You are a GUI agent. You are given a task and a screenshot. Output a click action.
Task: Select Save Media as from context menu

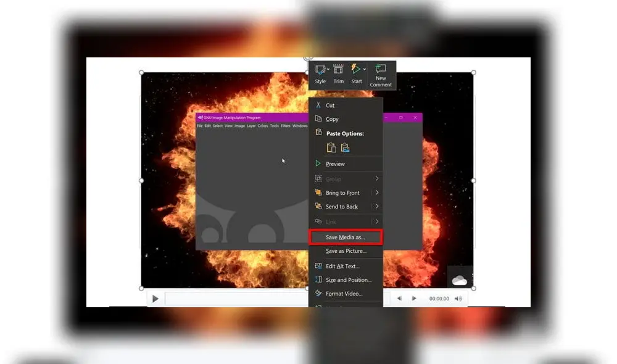pyautogui.click(x=346, y=237)
